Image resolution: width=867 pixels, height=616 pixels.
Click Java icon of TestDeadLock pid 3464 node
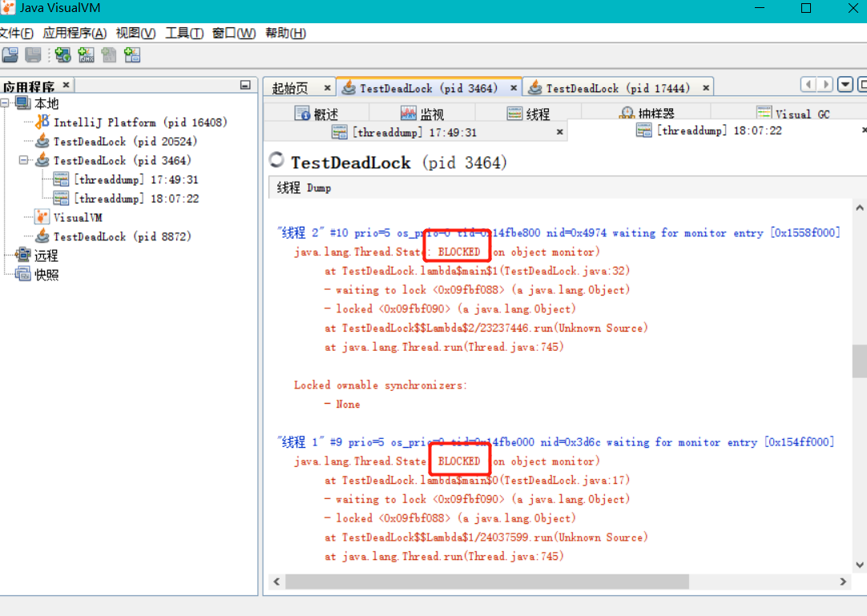coord(42,159)
